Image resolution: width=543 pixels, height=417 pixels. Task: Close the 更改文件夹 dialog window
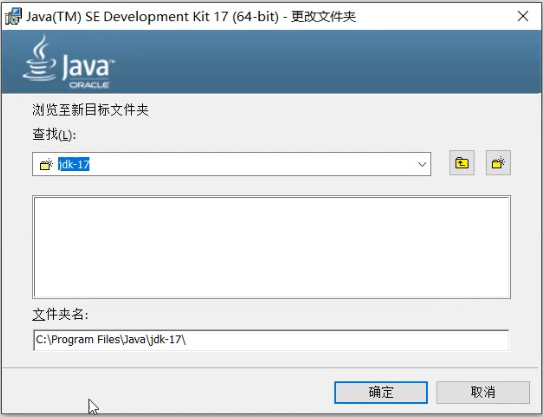(523, 16)
